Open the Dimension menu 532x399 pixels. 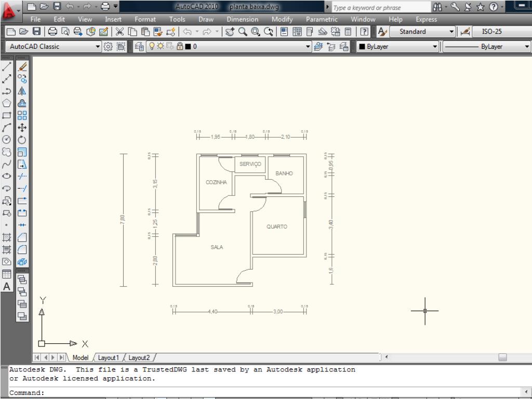243,19
